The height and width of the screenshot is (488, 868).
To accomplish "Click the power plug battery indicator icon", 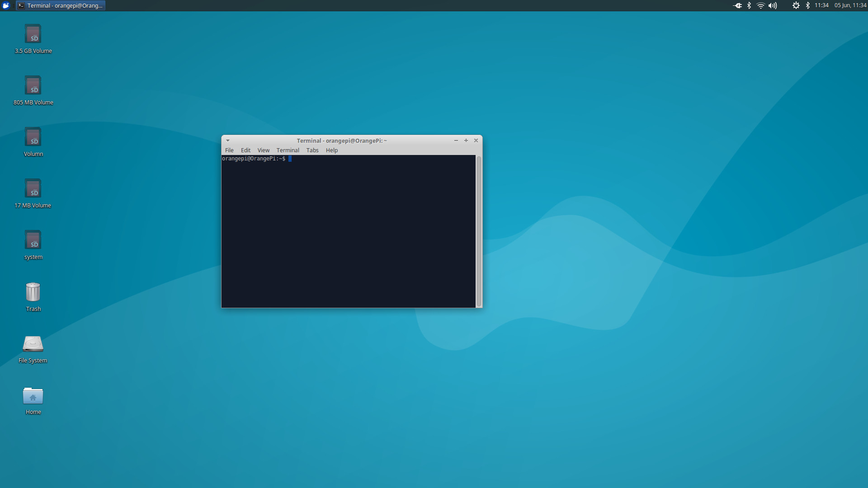I will 737,5.
